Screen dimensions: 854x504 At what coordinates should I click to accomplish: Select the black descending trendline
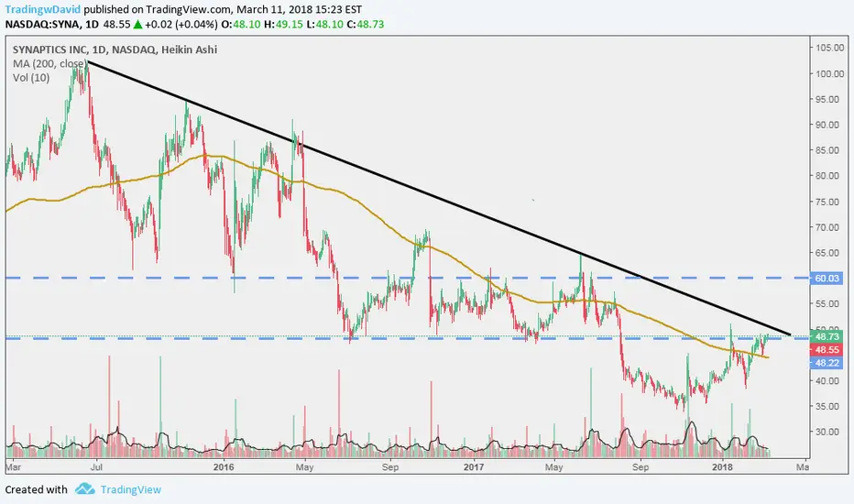point(439,199)
